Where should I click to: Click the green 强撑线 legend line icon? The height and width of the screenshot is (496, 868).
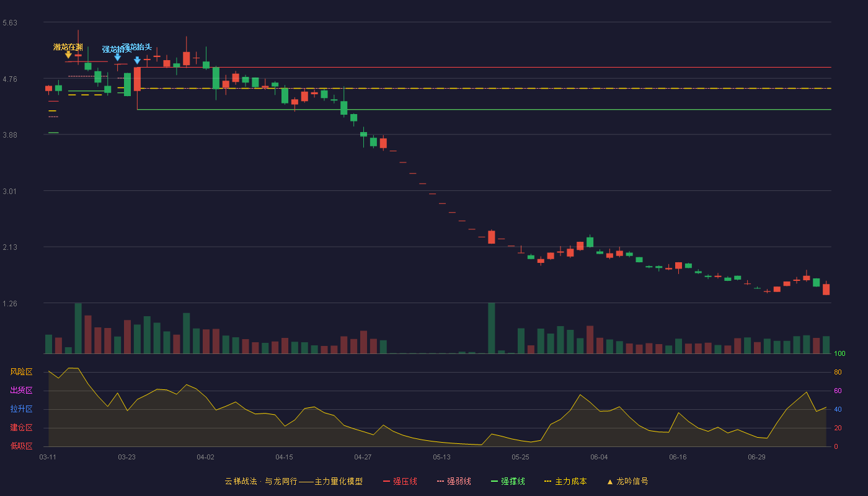click(x=494, y=482)
